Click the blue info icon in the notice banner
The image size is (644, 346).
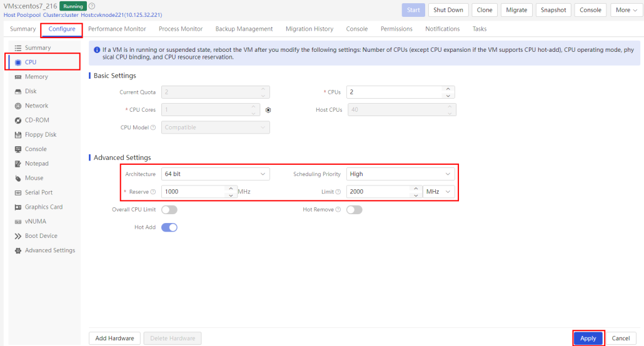97,50
